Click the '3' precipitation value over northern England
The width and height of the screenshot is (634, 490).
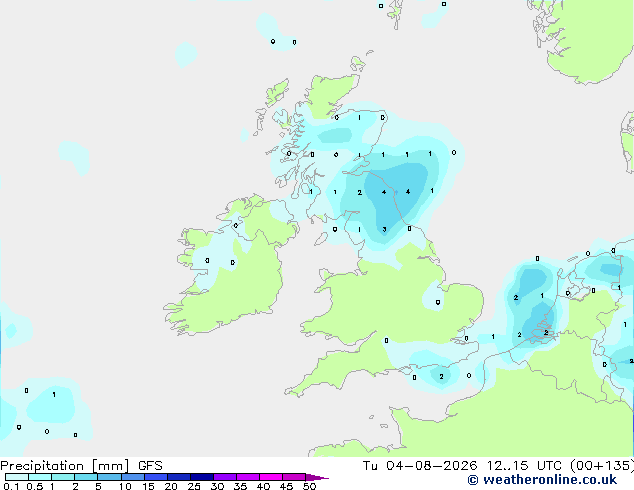coord(384,230)
